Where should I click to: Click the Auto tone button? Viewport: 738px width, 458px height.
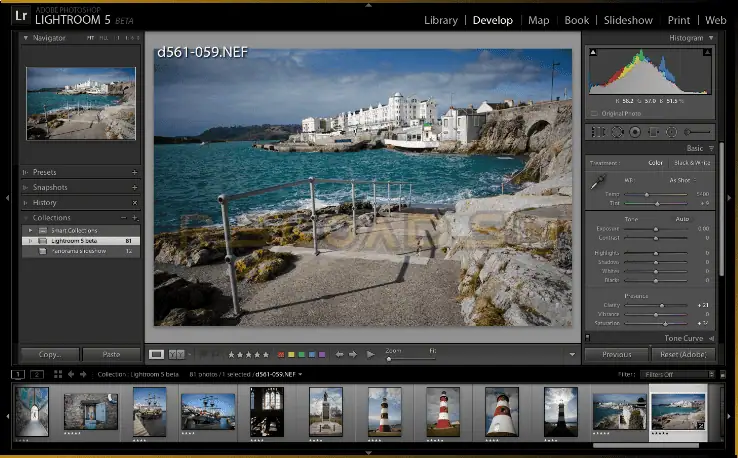pyautogui.click(x=682, y=219)
